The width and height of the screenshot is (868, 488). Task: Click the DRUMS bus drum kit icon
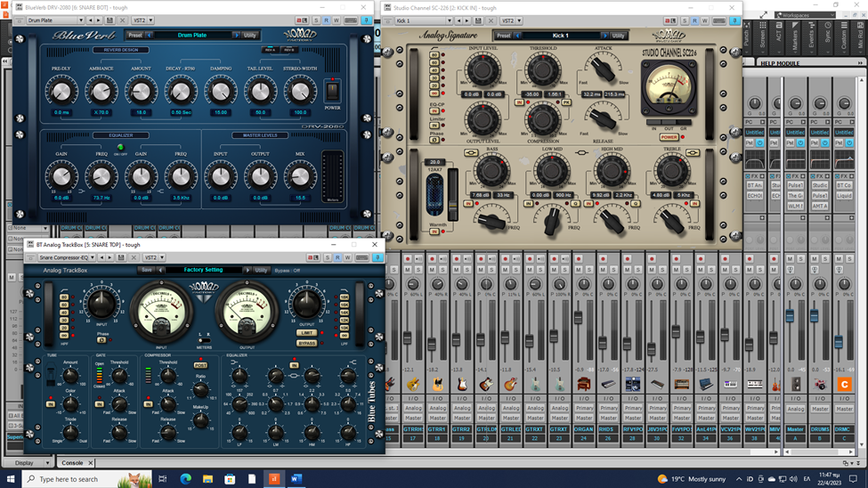coord(820,384)
